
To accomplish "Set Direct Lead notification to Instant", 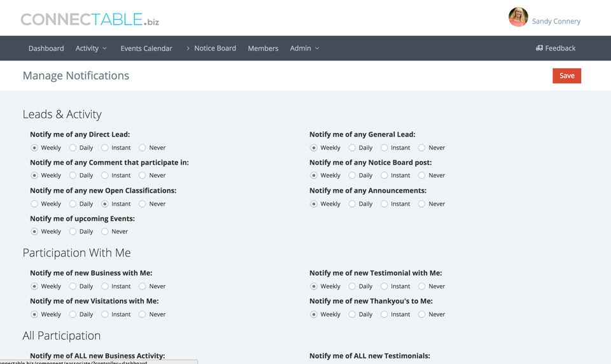I will pos(104,148).
